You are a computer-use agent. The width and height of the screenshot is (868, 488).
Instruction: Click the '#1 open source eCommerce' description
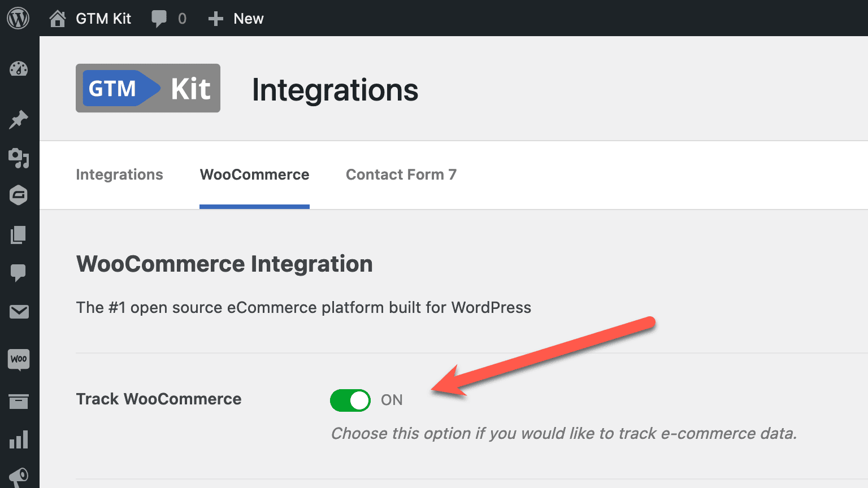pyautogui.click(x=303, y=307)
